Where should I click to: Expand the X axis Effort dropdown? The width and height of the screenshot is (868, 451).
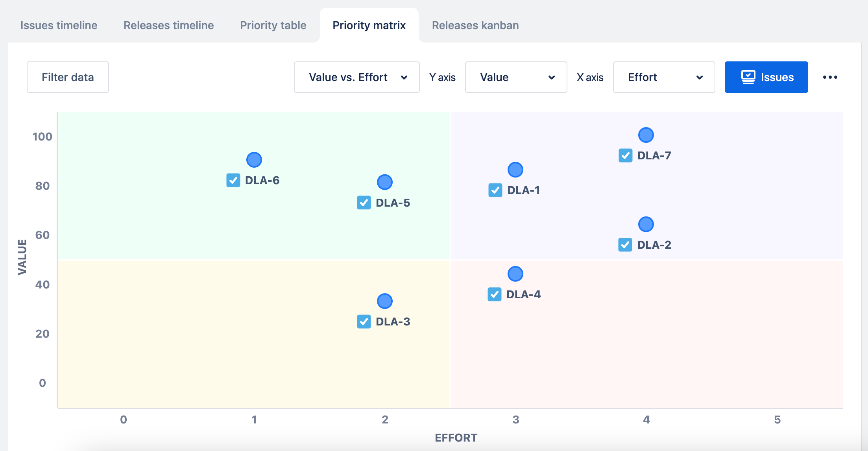(664, 77)
